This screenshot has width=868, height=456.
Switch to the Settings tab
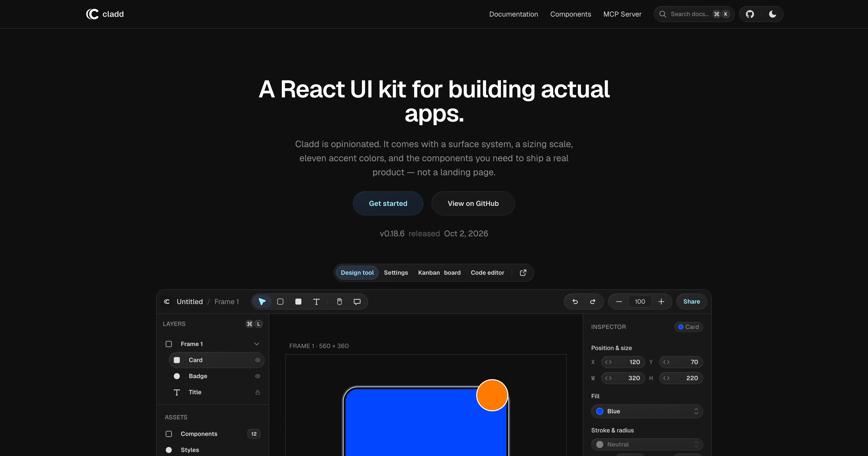[396, 272]
